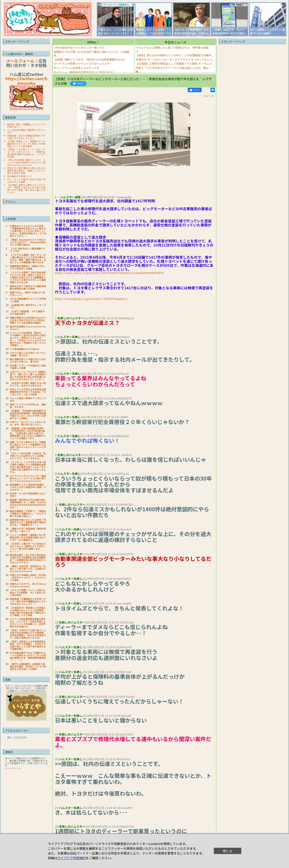Image resolution: width=289 pixels, height=868 pixels.
Task: Click the 最新記事 sidebar section header
Action: click(26, 117)
